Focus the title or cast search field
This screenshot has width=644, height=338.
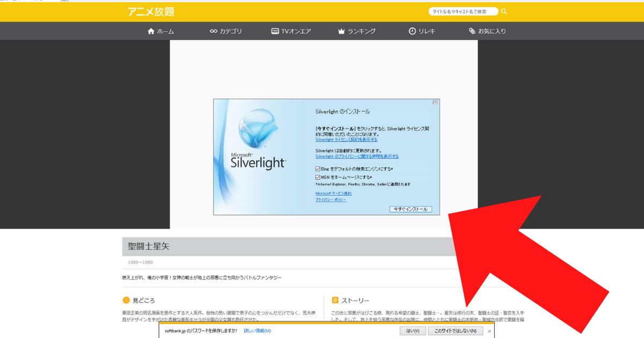click(463, 12)
